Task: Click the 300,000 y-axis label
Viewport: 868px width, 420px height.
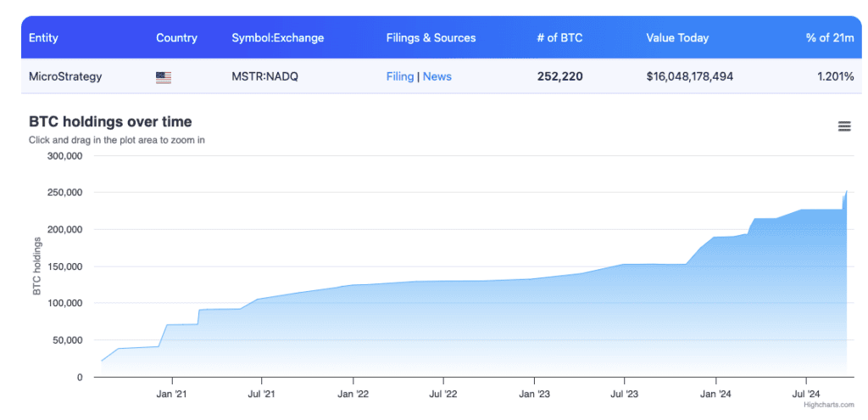Action: 64,156
